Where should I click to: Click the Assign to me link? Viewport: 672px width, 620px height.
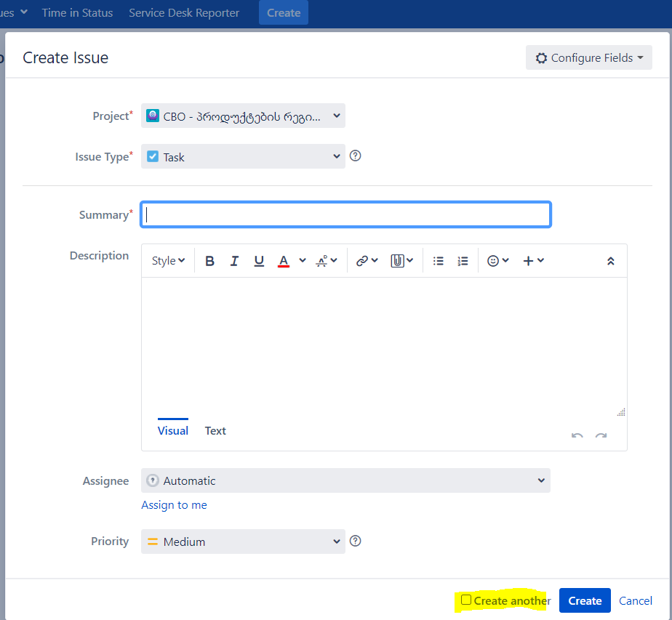(174, 505)
